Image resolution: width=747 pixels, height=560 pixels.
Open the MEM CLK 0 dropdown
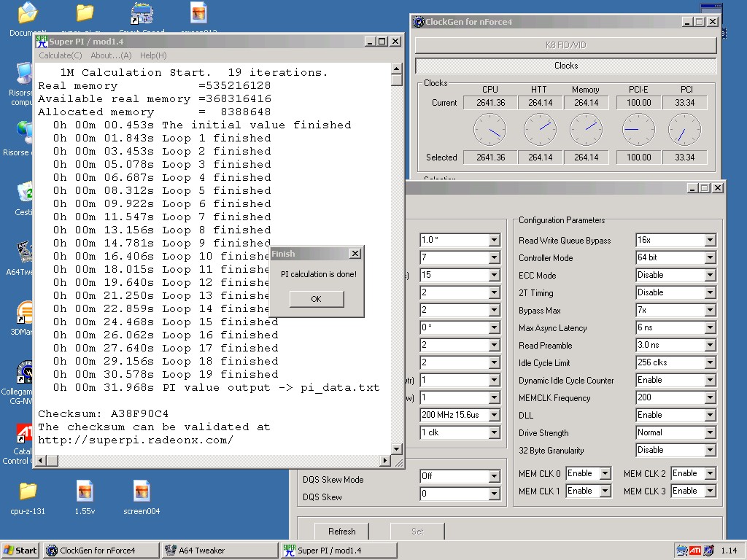605,474
